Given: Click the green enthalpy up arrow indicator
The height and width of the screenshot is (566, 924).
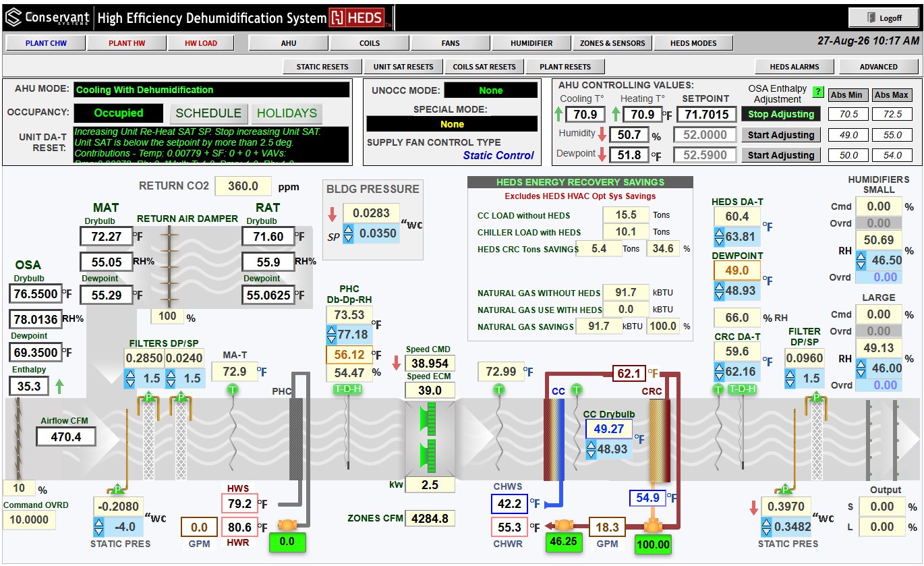Looking at the screenshot, I should pyautogui.click(x=59, y=386).
